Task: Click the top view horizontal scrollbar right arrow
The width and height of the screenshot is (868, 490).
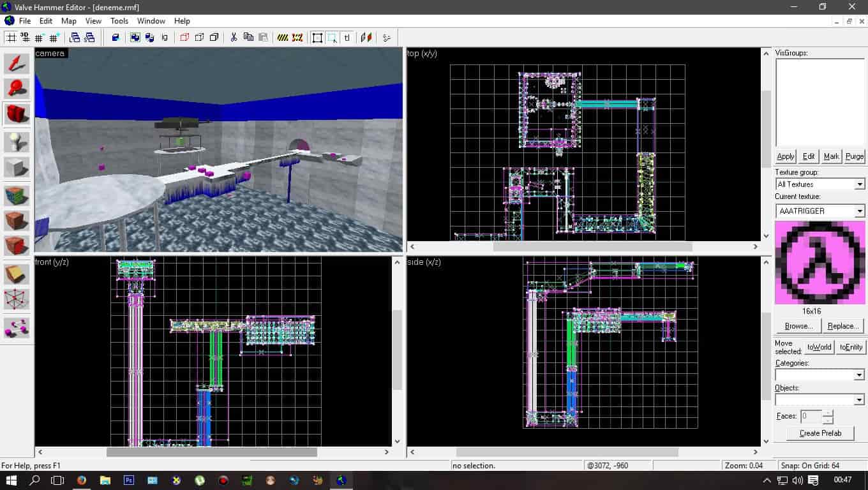Action: pos(755,246)
